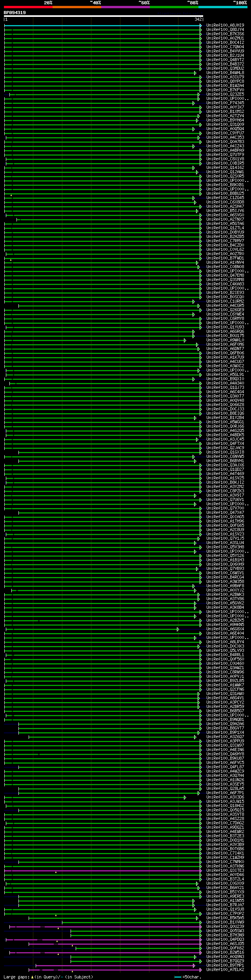Open hit UniRef100_Q3ITE3

pos(225,871)
